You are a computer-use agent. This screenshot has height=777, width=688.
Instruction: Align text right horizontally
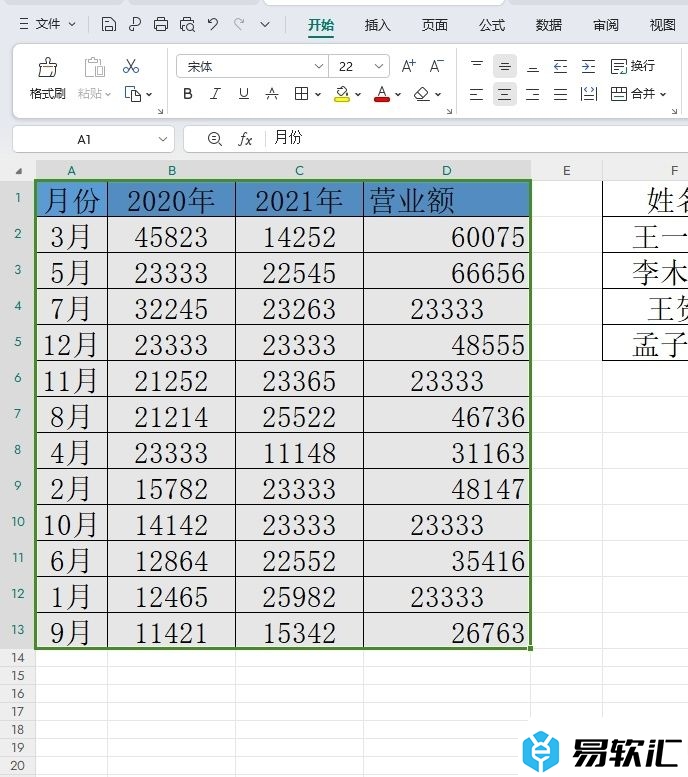[x=533, y=94]
